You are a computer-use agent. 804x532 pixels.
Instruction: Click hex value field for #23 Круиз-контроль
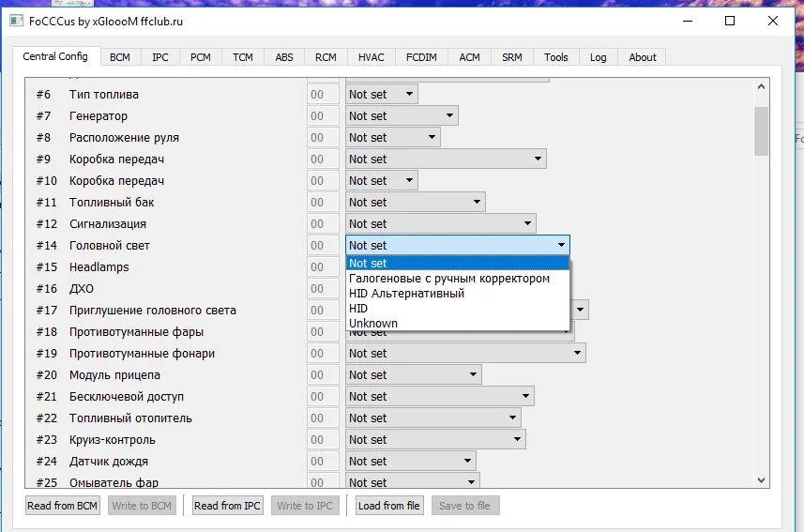tap(323, 440)
